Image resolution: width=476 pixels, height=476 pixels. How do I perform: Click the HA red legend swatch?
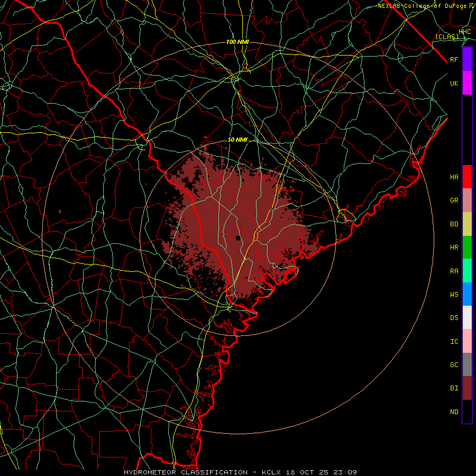point(467,177)
